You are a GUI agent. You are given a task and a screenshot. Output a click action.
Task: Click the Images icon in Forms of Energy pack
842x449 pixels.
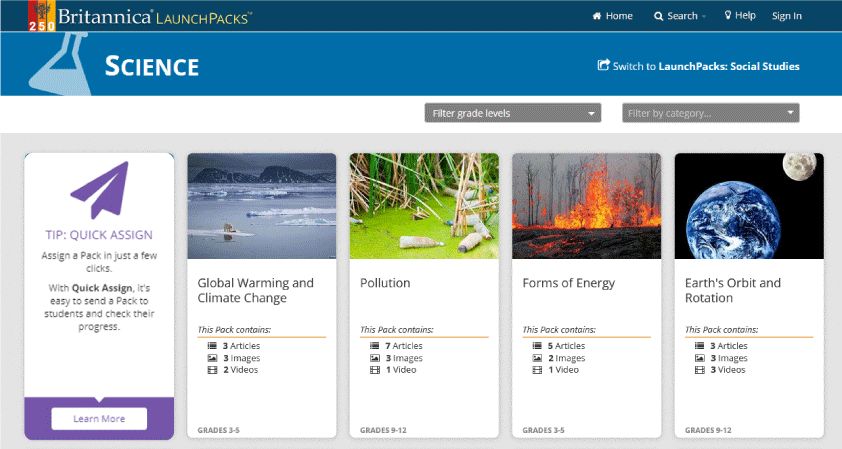[537, 358]
